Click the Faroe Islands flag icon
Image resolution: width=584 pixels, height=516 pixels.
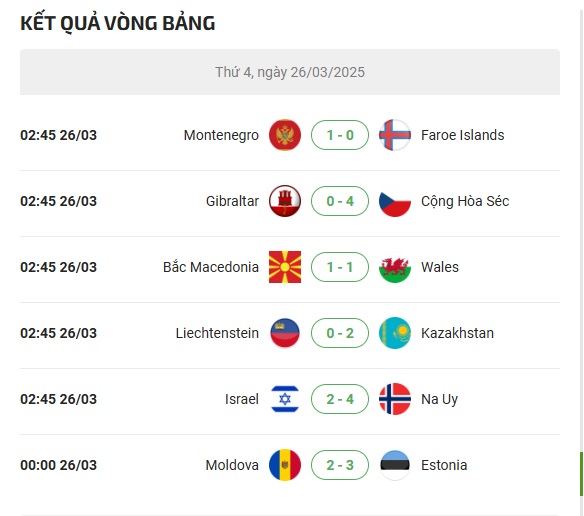tap(395, 135)
